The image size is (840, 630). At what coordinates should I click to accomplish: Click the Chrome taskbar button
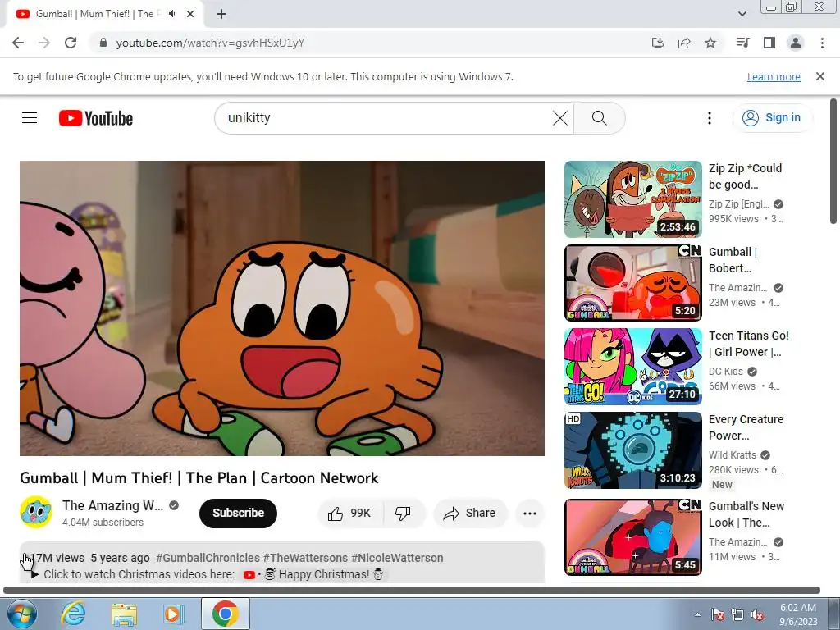pyautogui.click(x=225, y=614)
